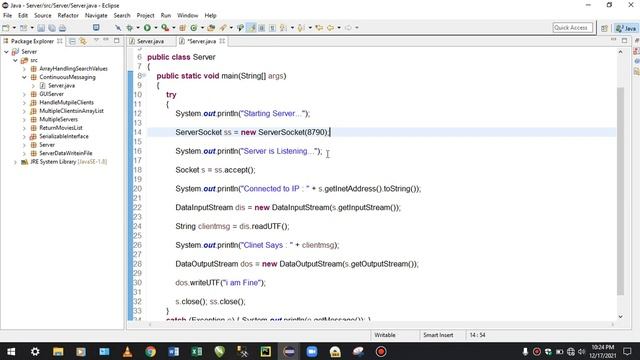Open the Navigate menu
This screenshot has width=640, height=360.
(96, 16)
